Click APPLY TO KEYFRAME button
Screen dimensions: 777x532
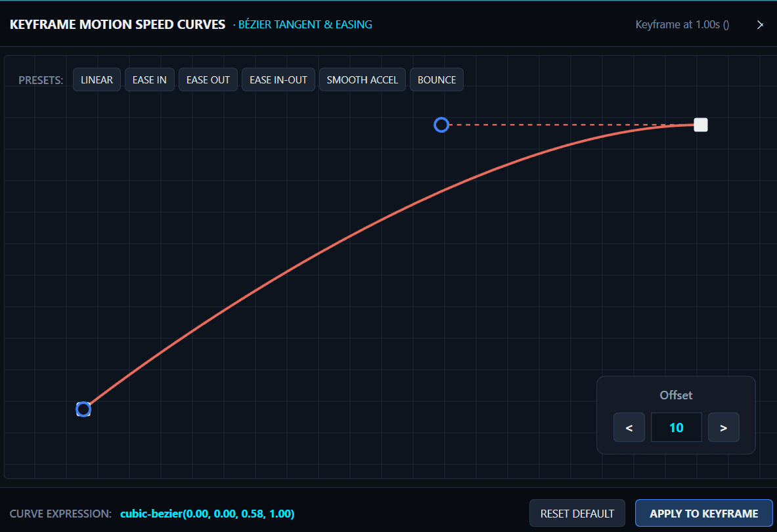[x=703, y=514]
